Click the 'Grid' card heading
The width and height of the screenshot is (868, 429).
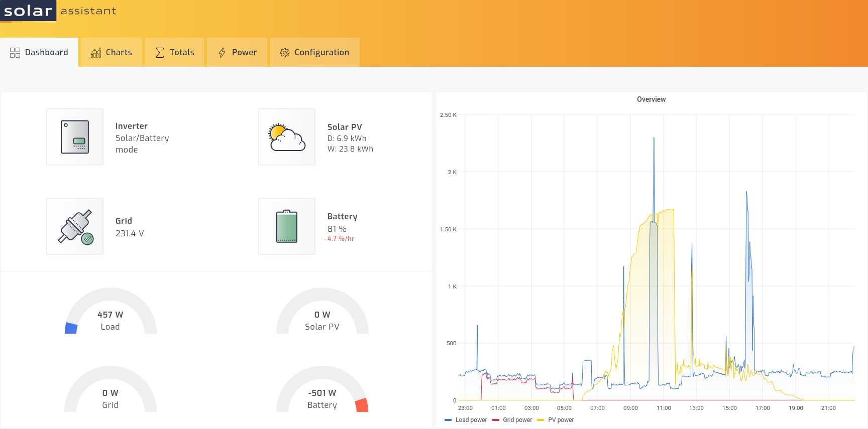click(124, 221)
